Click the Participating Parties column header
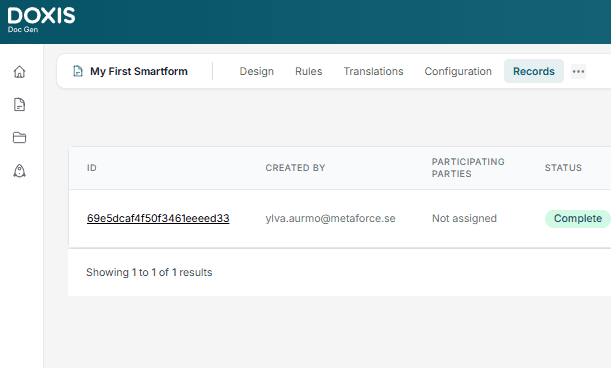611x368 pixels. tap(468, 168)
